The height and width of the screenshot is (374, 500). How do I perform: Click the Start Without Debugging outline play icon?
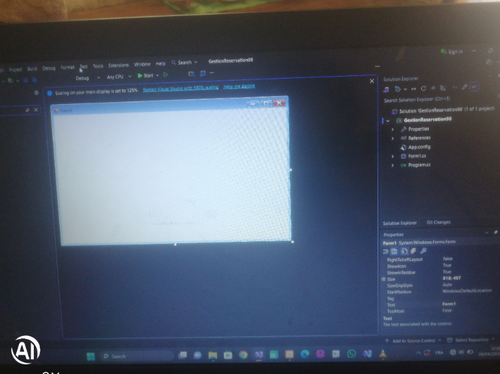[165, 75]
